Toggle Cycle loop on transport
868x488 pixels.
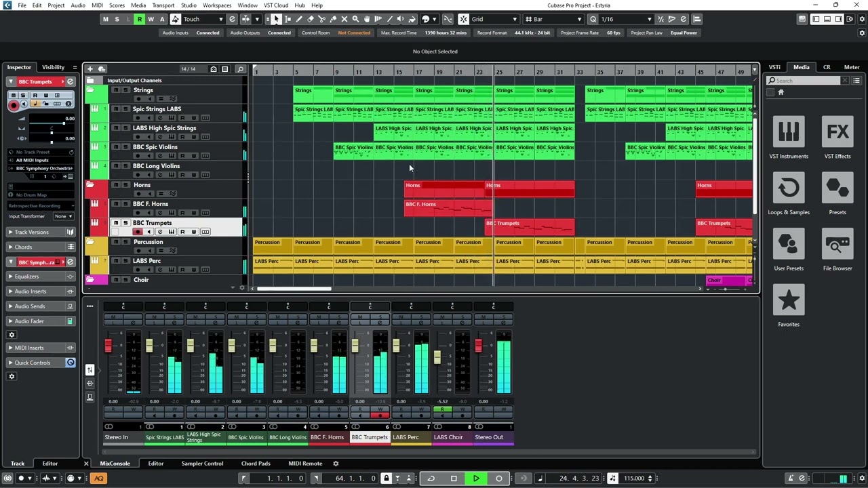coord(431,479)
